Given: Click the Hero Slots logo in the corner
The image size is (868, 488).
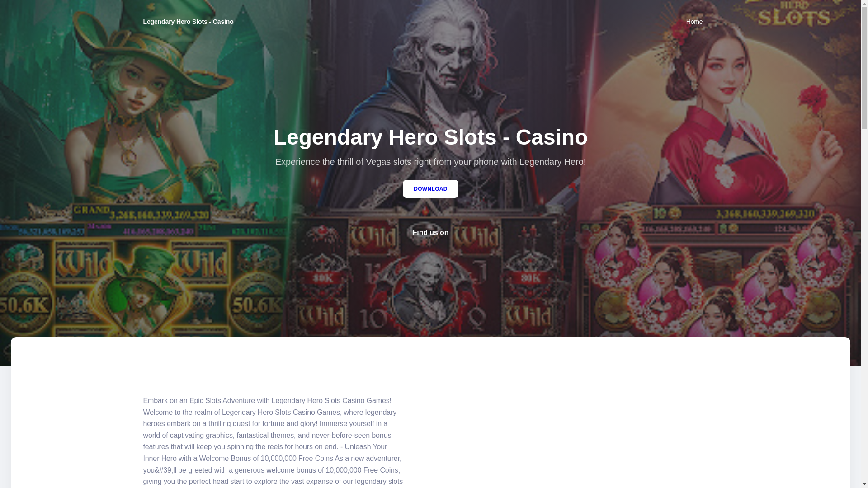Looking at the screenshot, I should (x=793, y=14).
